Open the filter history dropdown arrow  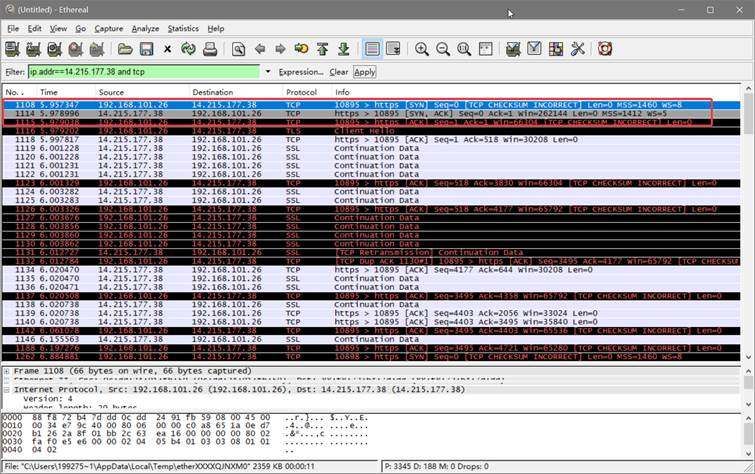click(268, 72)
